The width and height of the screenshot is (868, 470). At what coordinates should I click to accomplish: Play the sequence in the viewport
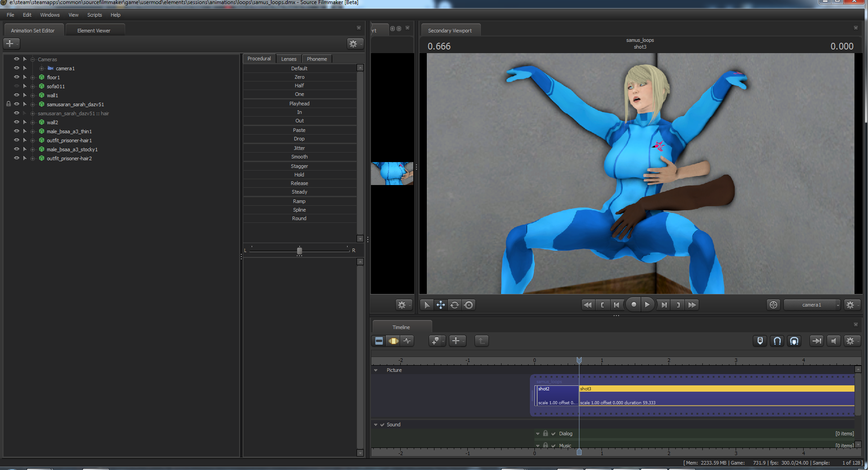tap(647, 305)
